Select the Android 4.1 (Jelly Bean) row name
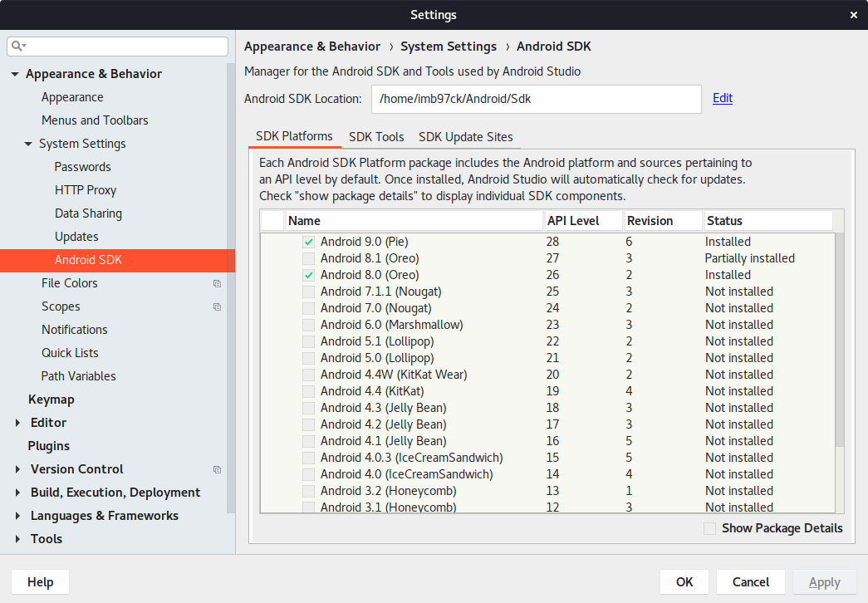The width and height of the screenshot is (868, 603). [383, 441]
